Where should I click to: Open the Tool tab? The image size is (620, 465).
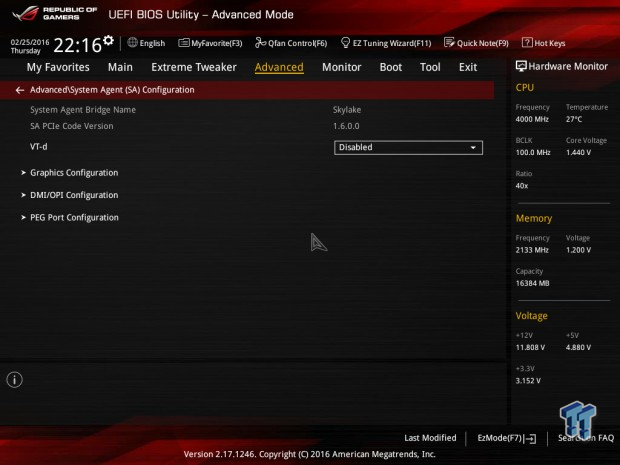[x=430, y=67]
